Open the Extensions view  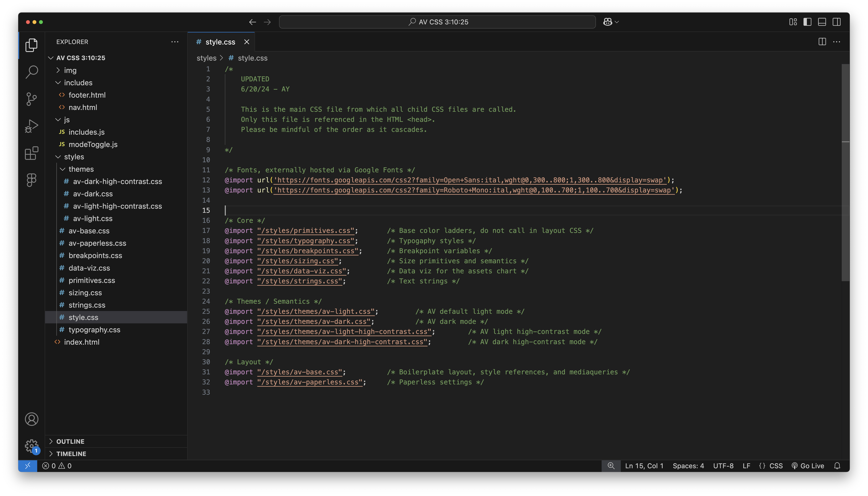[31, 153]
